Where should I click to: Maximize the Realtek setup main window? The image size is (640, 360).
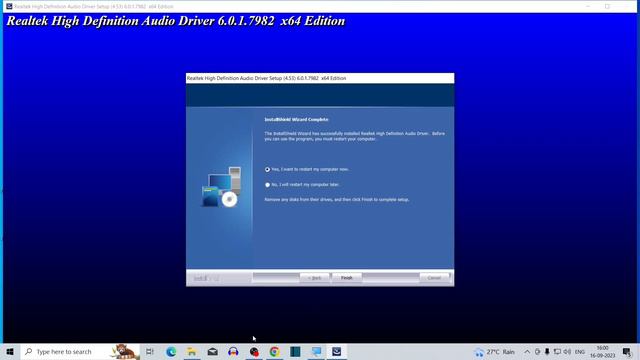[x=607, y=6]
